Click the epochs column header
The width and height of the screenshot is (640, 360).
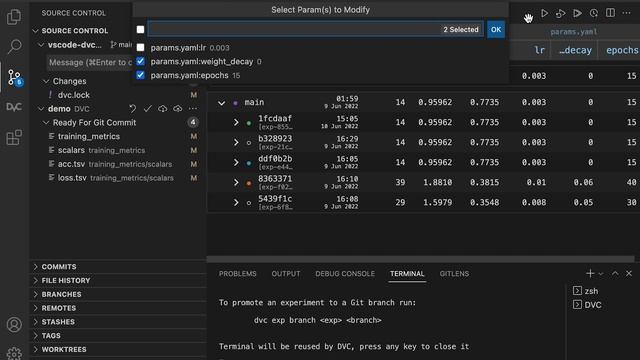pyautogui.click(x=622, y=50)
